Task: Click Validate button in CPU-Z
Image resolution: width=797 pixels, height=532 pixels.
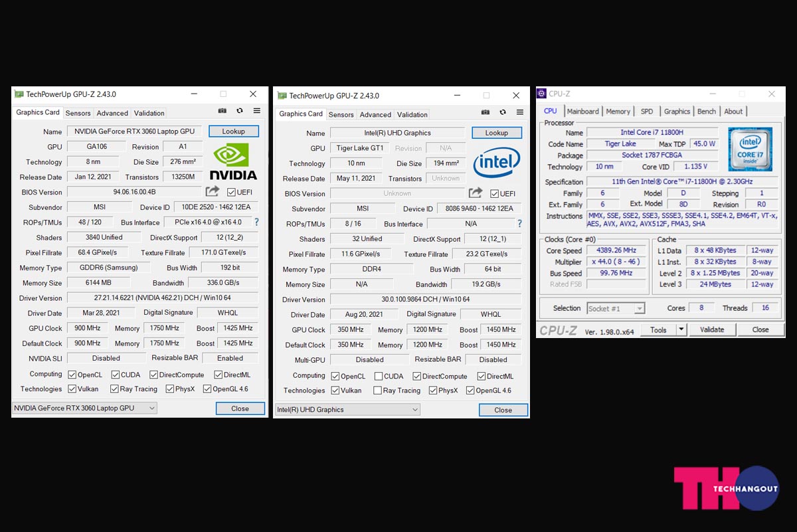Action: 712,329
